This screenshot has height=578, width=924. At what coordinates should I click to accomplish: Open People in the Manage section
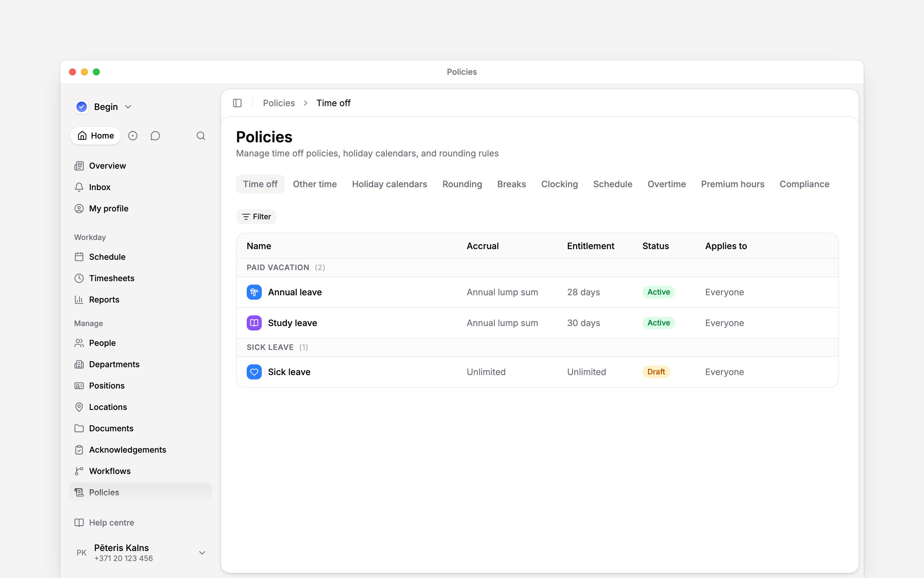pos(140,343)
